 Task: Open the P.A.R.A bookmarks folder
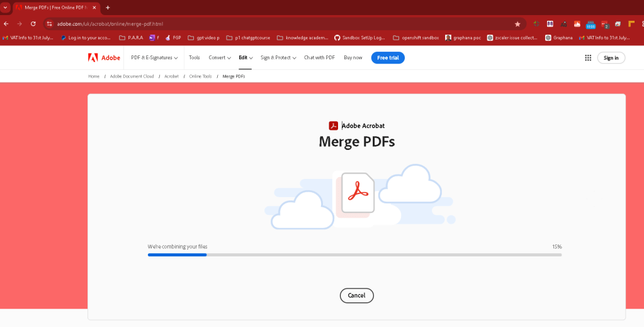[131, 37]
